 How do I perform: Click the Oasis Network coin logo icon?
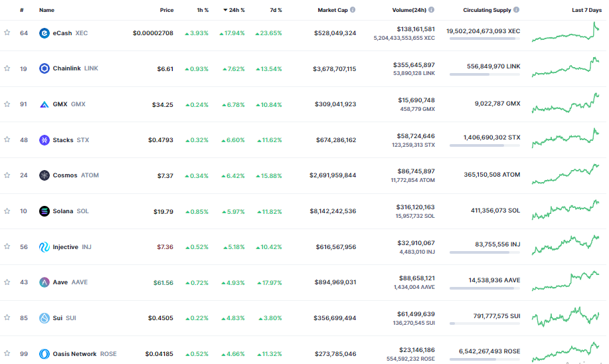click(44, 353)
